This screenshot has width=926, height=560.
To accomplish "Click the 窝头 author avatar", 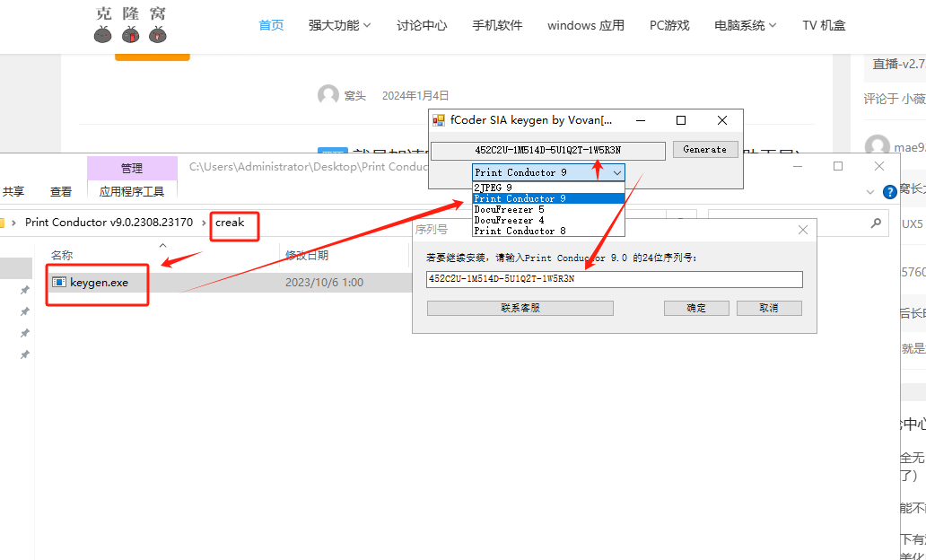I will 328,95.
